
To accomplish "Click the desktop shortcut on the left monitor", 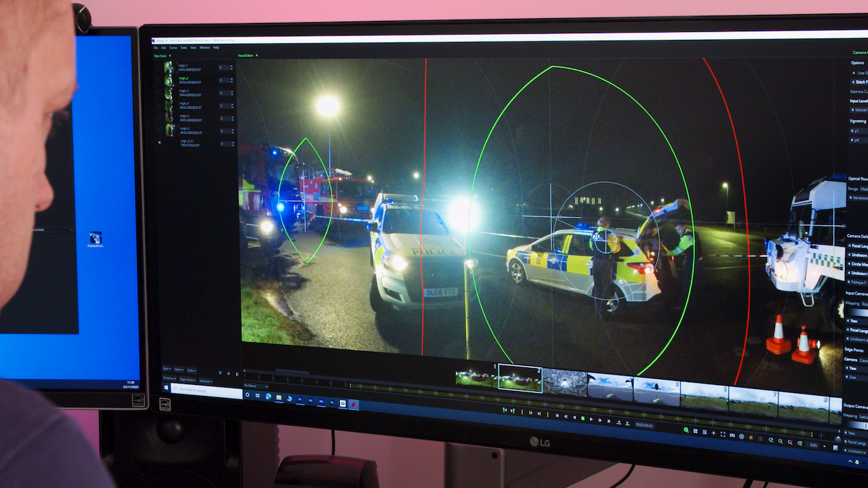I will tap(96, 239).
